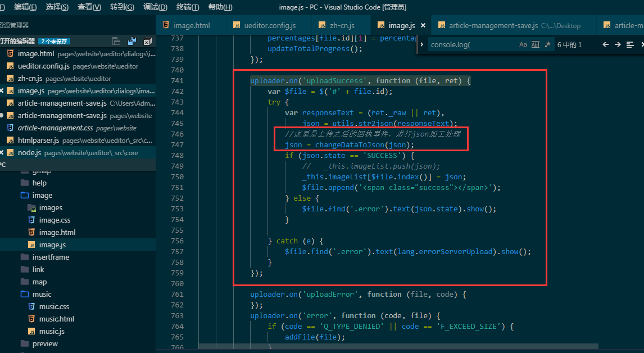
Task: Go to next match in find widget
Action: click(617, 44)
